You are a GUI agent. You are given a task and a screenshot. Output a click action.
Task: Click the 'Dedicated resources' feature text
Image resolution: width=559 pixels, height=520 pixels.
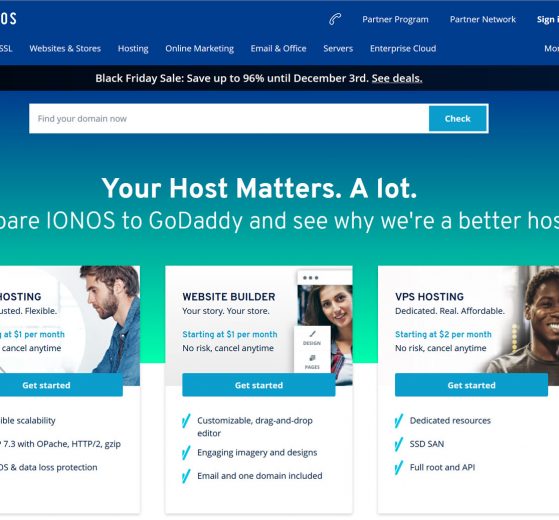450,421
